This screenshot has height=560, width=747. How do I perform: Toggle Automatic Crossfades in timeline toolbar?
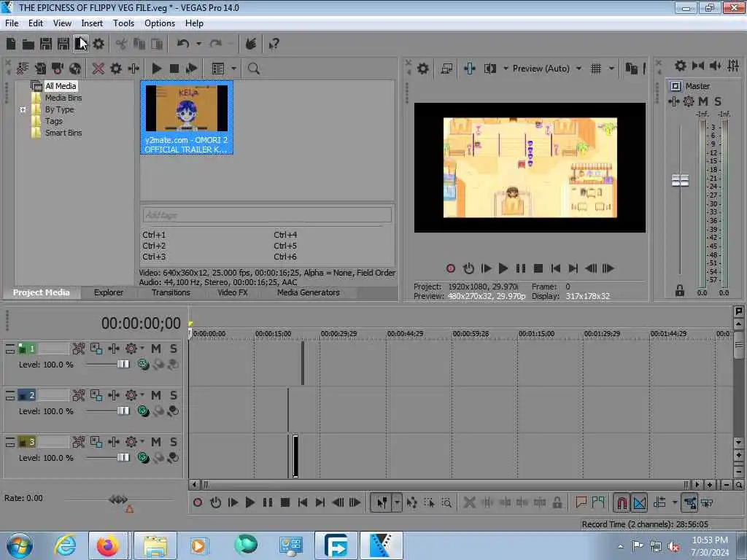[639, 502]
